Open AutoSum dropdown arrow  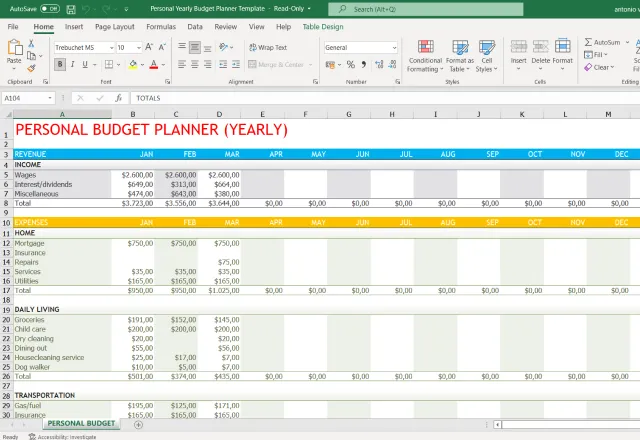(x=627, y=42)
